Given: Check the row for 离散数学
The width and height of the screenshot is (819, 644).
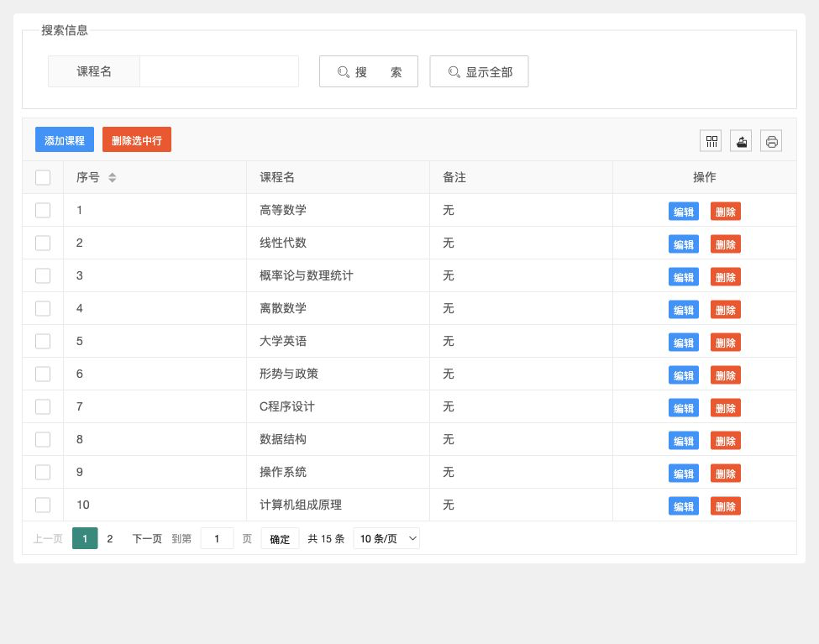Looking at the screenshot, I should click(x=43, y=309).
